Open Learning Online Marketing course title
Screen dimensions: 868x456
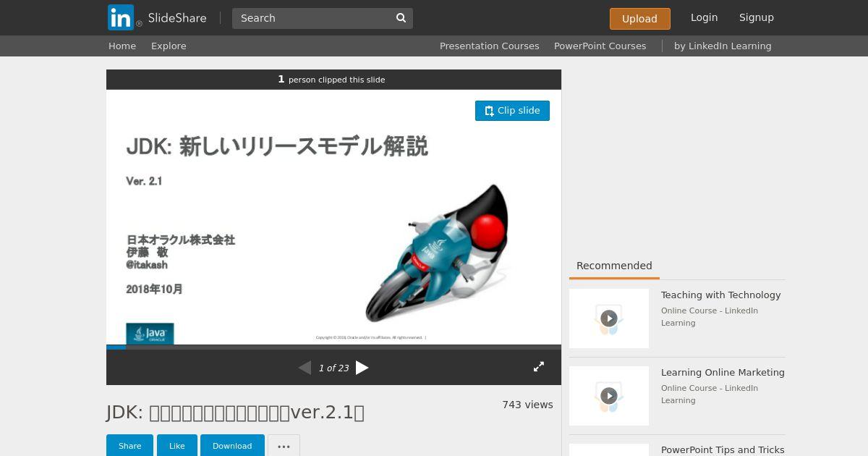pyautogui.click(x=723, y=372)
